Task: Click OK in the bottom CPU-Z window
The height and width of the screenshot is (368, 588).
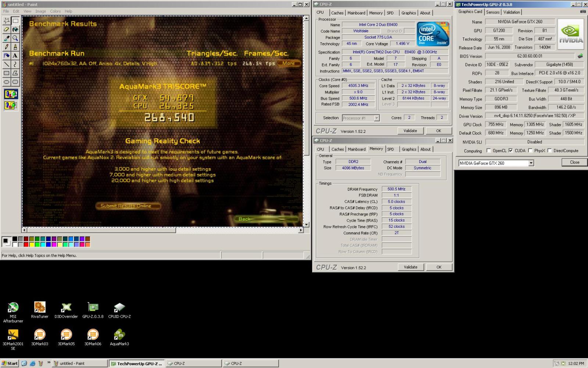Action: click(439, 267)
